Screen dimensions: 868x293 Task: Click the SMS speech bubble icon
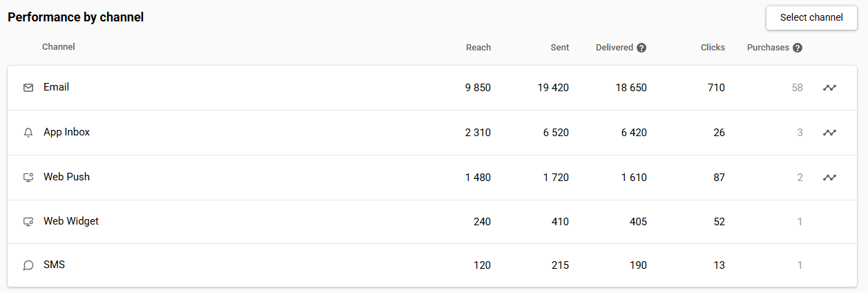point(28,265)
